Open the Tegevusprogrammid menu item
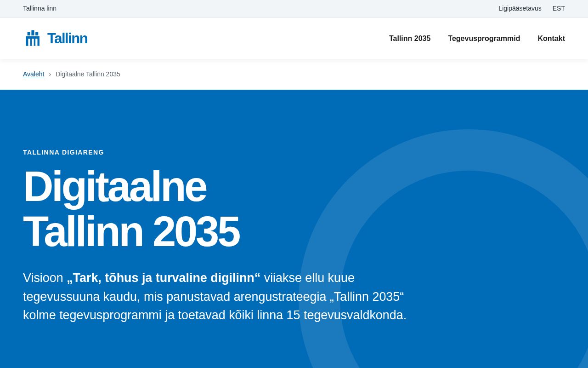This screenshot has width=588, height=368. coord(484,39)
